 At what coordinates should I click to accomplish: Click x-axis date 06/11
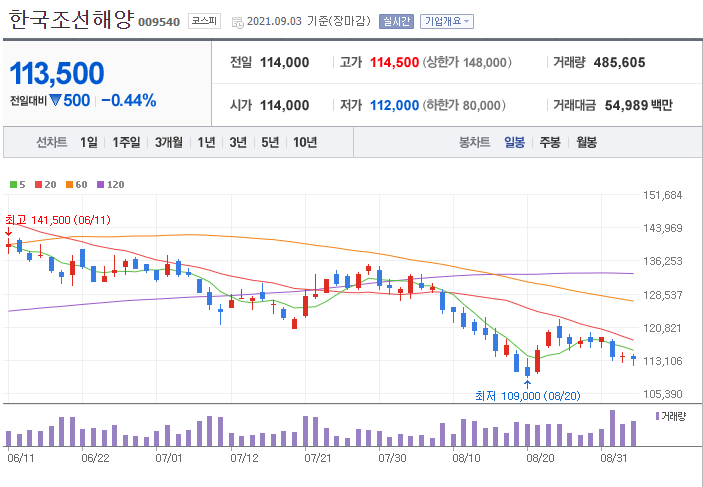(x=21, y=459)
